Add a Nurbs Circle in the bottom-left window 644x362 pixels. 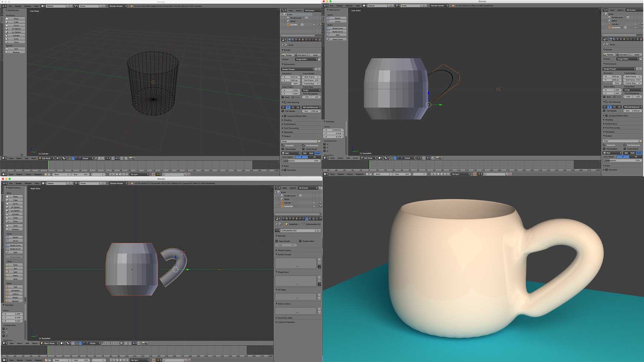pyautogui.click(x=15, y=249)
